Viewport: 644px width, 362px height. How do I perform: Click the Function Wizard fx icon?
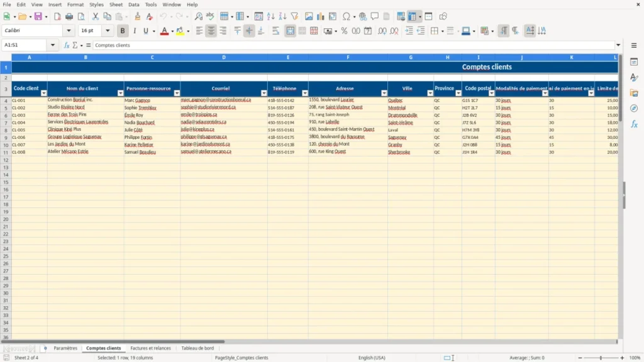tap(67, 45)
